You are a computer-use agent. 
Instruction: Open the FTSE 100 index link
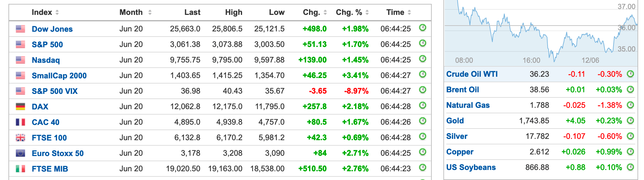[x=49, y=138]
